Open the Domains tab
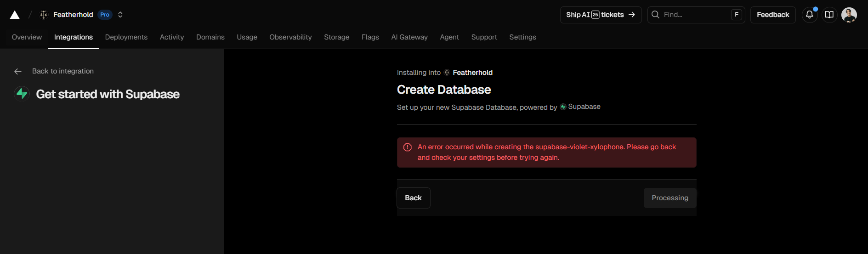 click(210, 37)
